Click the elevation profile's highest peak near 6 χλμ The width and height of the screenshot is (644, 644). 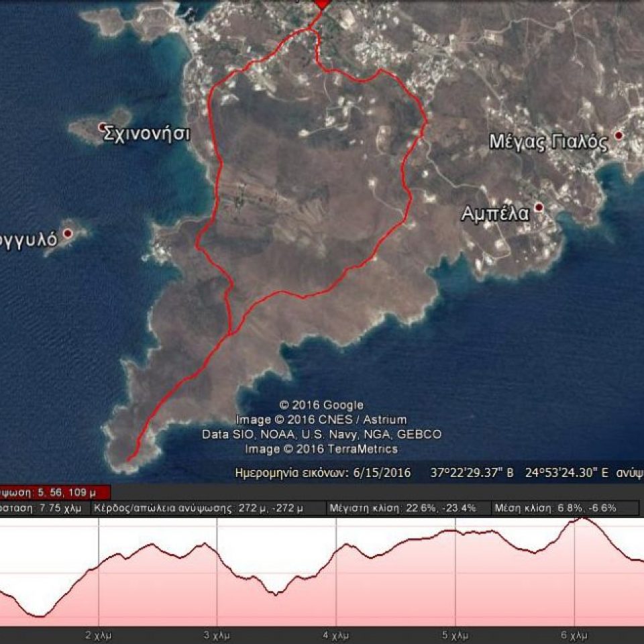(x=582, y=519)
